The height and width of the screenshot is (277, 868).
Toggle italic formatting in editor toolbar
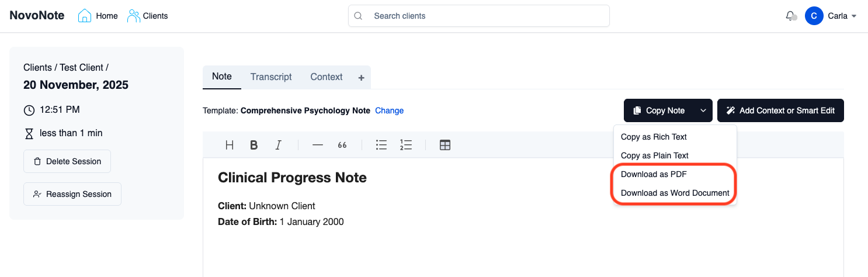click(x=279, y=145)
